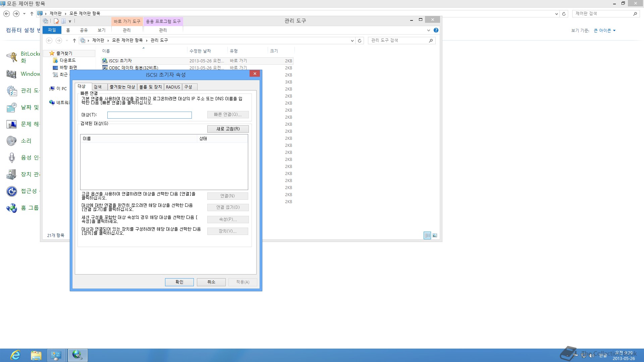Screen dimensions: 644x362
Task: Switch to Control Panel taskbar button
Action: 56,355
